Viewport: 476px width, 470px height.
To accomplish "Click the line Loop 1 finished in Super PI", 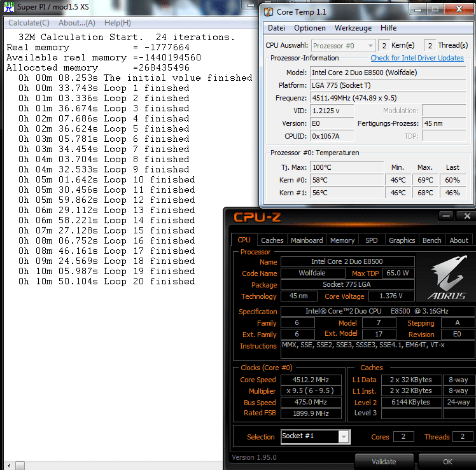I will tap(104, 88).
